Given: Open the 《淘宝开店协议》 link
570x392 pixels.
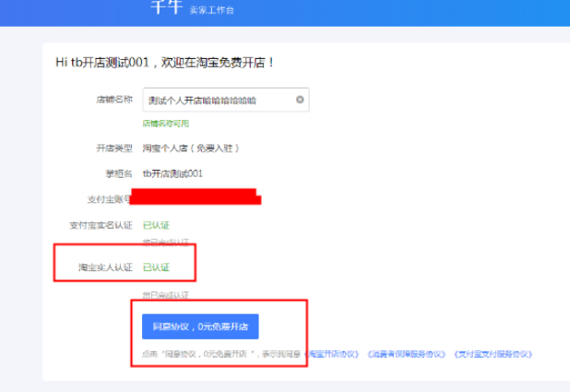Looking at the screenshot, I should point(332,354).
